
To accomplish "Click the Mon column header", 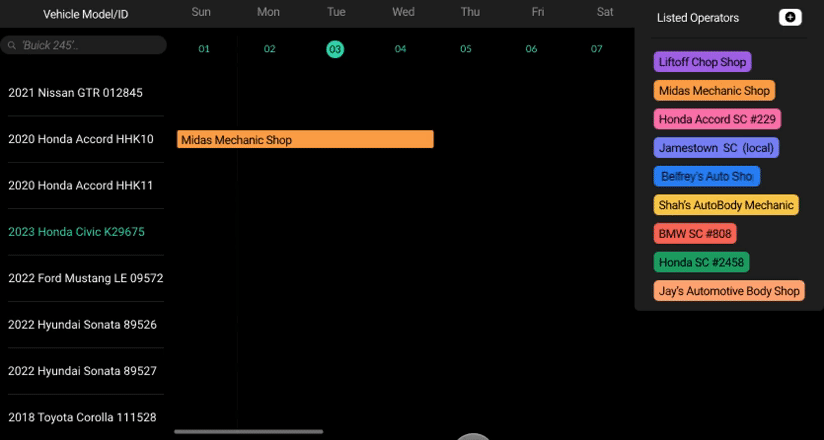I will pos(269,12).
